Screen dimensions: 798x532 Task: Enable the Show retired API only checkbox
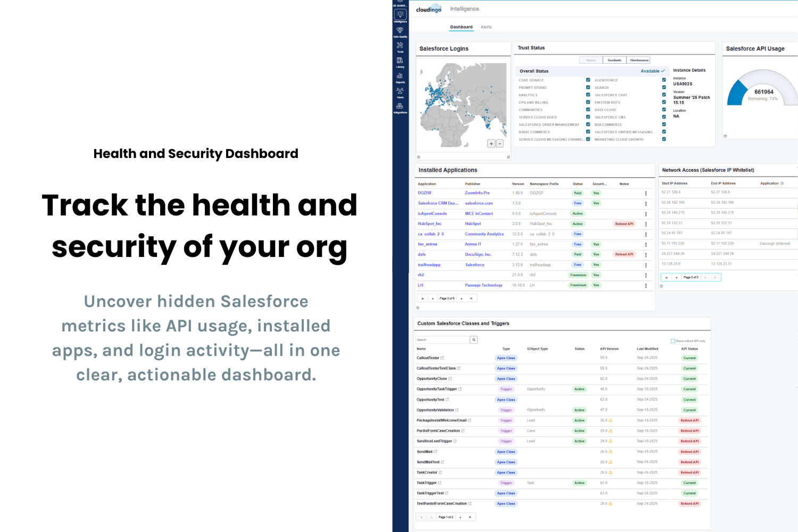coord(673,341)
